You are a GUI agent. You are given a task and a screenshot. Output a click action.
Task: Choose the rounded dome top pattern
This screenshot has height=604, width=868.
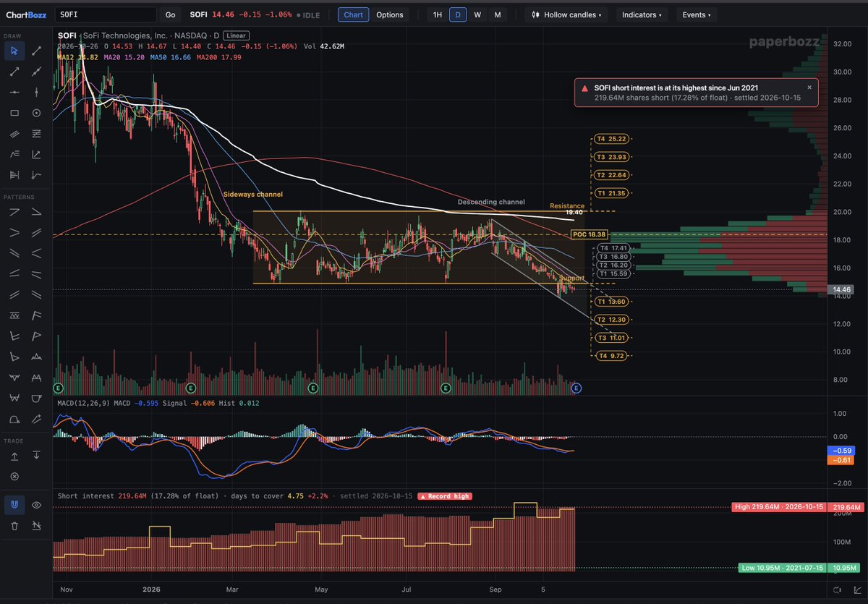pos(14,419)
